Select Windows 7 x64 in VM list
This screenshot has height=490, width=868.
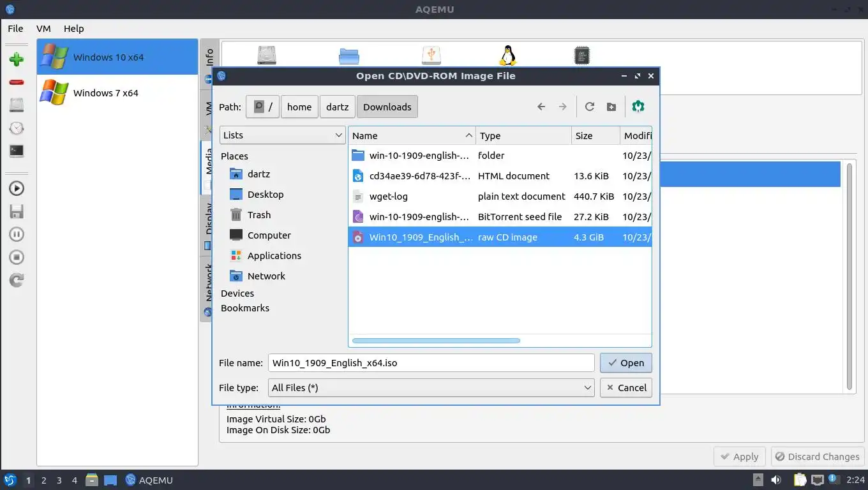[117, 93]
